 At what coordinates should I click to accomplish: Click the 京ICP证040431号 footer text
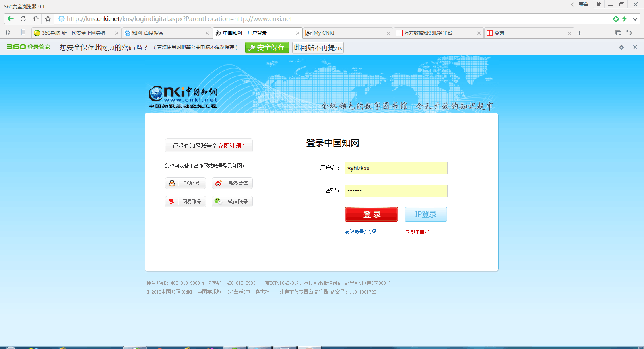click(x=283, y=283)
